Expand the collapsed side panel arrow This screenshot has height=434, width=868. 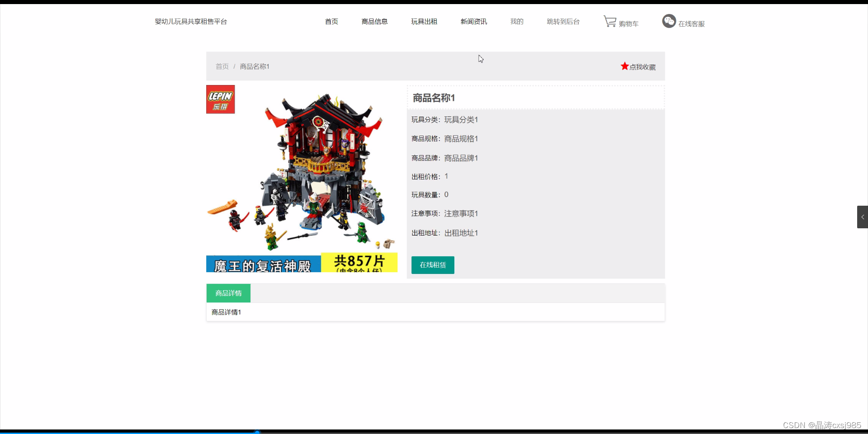click(x=863, y=217)
